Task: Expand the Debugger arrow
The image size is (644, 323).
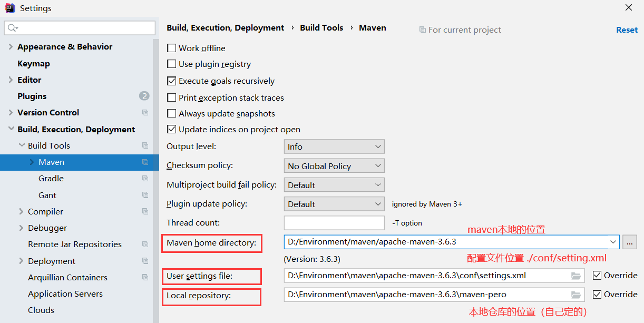Action: (x=21, y=228)
